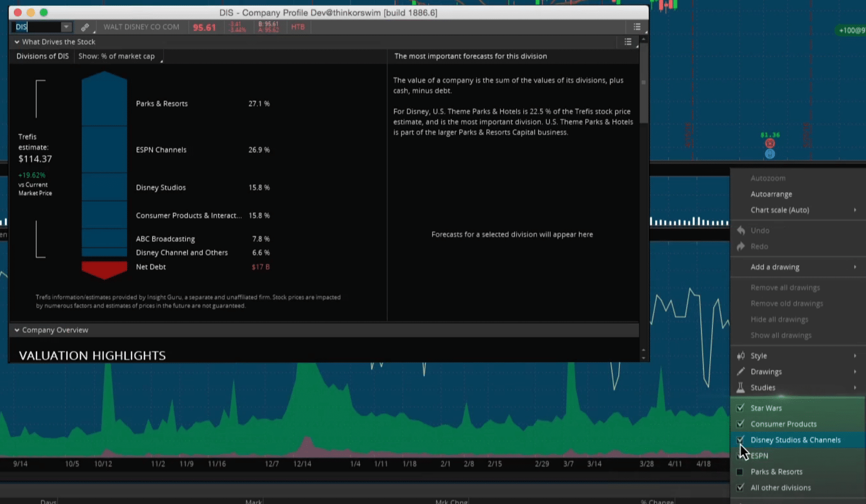Screen dimensions: 866x504
Task: Click the Style icon in the context menu
Action: pos(741,356)
